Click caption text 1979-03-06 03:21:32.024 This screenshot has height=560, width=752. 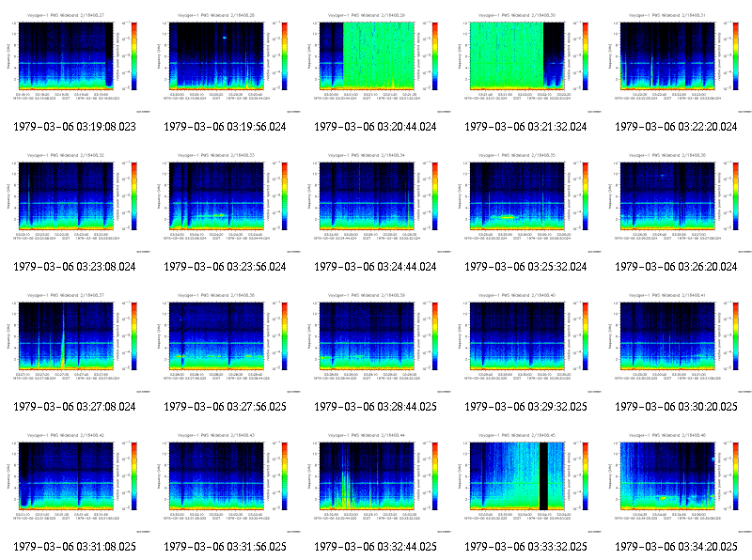click(x=525, y=127)
